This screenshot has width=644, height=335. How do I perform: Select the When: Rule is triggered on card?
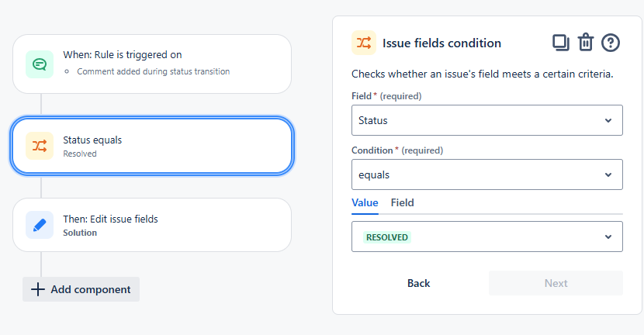(x=152, y=64)
